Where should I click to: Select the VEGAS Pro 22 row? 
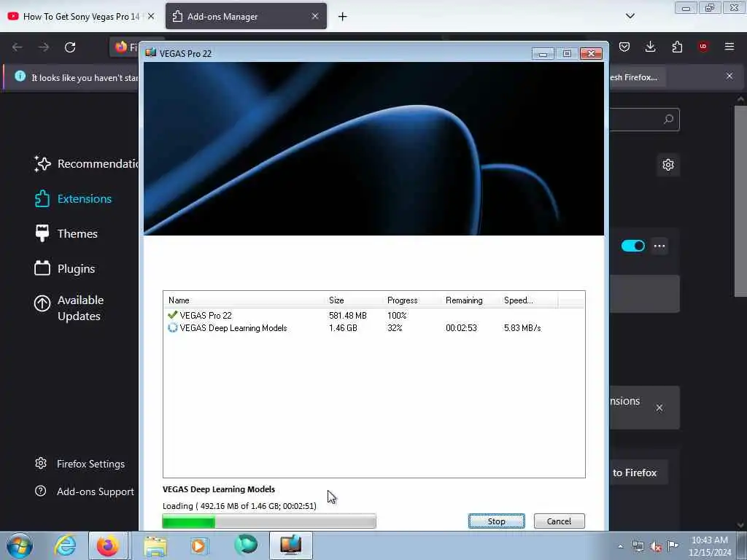(x=374, y=315)
